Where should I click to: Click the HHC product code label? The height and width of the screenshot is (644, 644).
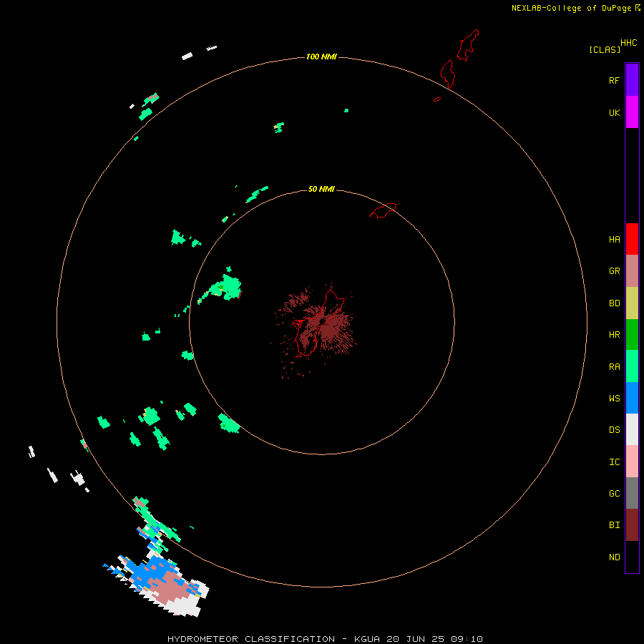pyautogui.click(x=628, y=42)
